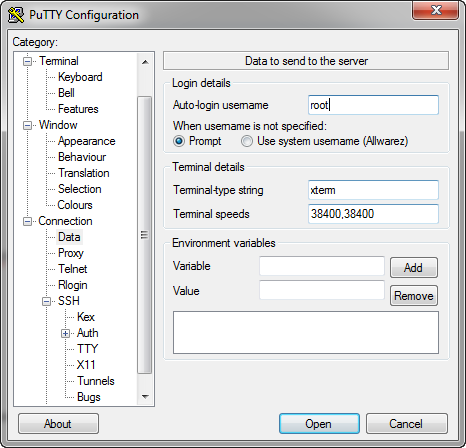
Task: Click the category list scrollbar thumb
Action: coord(145,235)
